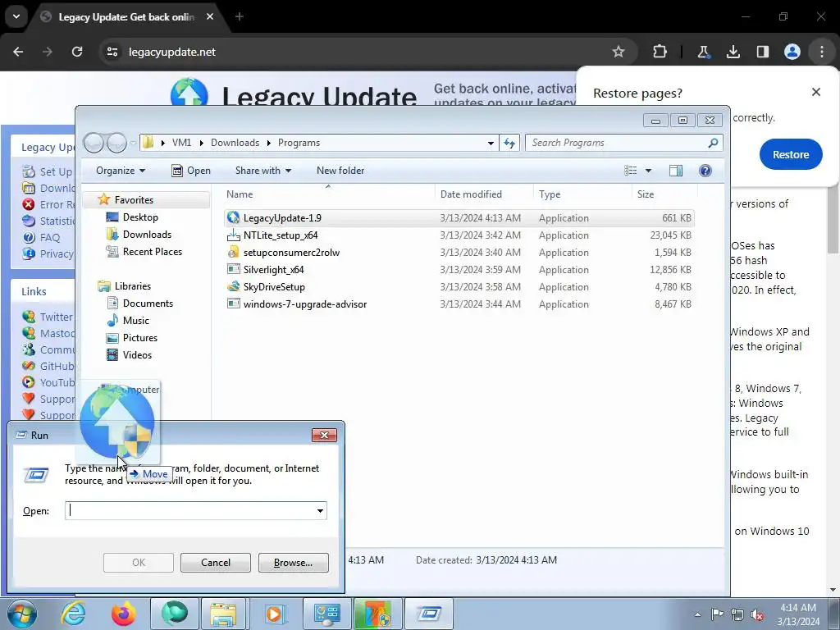This screenshot has width=840, height=630.
Task: Toggle the Chrome side panel
Action: click(x=762, y=52)
